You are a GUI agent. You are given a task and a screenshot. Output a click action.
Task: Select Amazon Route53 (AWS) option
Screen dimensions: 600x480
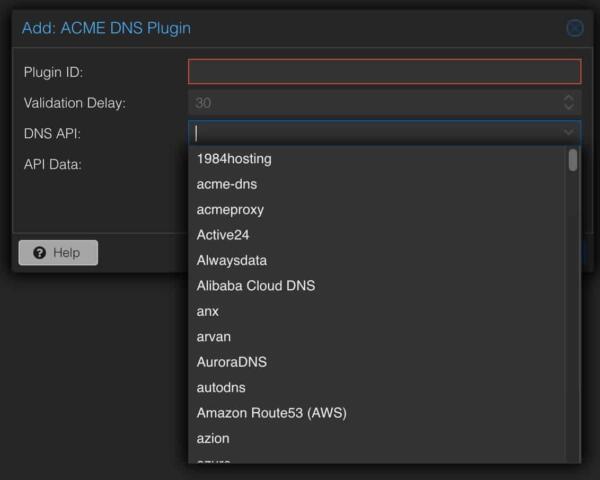coord(272,413)
